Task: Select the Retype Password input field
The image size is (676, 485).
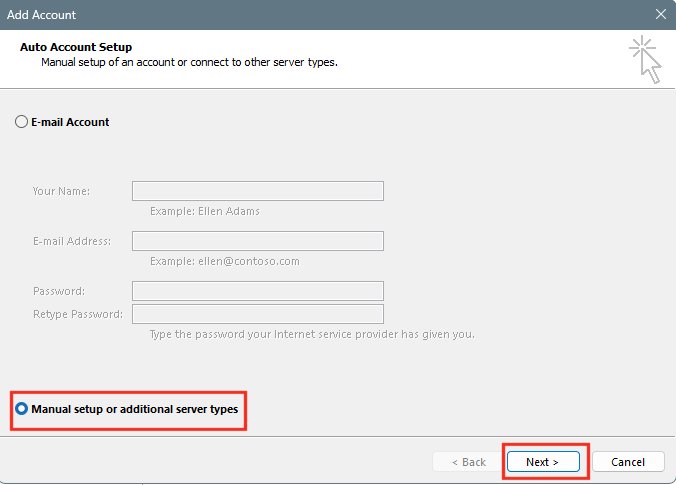Action: [258, 314]
